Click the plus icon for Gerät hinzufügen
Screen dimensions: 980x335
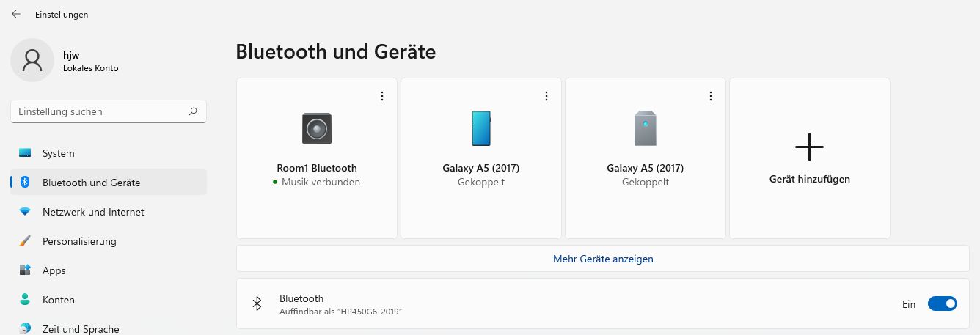point(809,147)
